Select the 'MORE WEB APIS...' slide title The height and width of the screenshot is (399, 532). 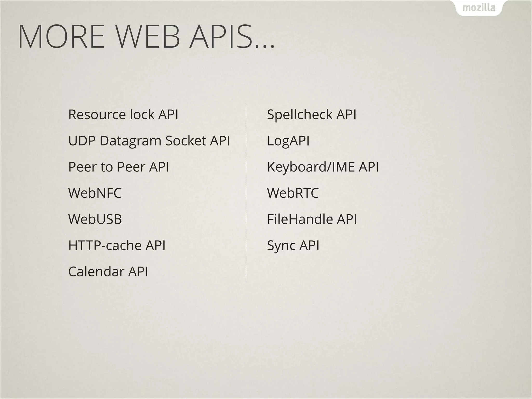pyautogui.click(x=147, y=37)
